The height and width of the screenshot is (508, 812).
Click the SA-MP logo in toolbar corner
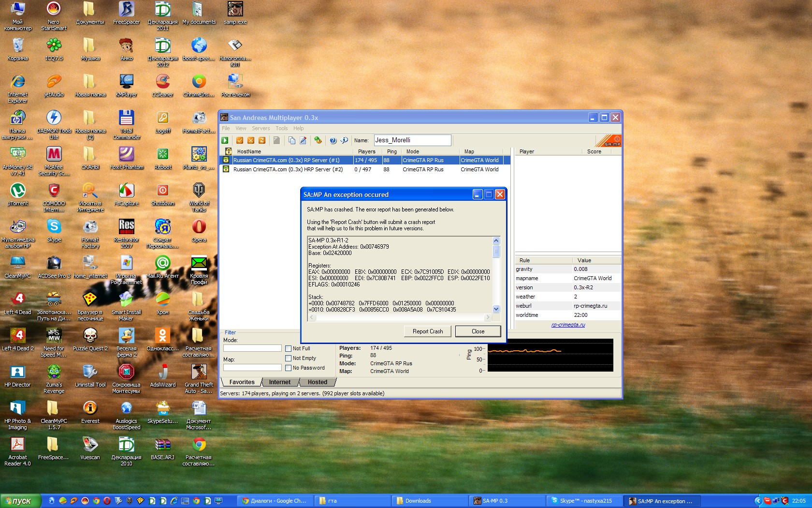[x=609, y=141]
